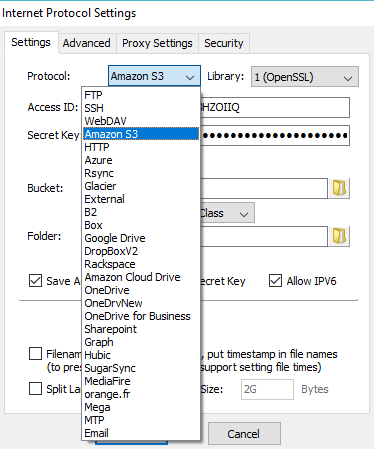Screen dimensions: 374x449
Task: Enable the Filename timestamp checkbox
Action: click(x=35, y=354)
